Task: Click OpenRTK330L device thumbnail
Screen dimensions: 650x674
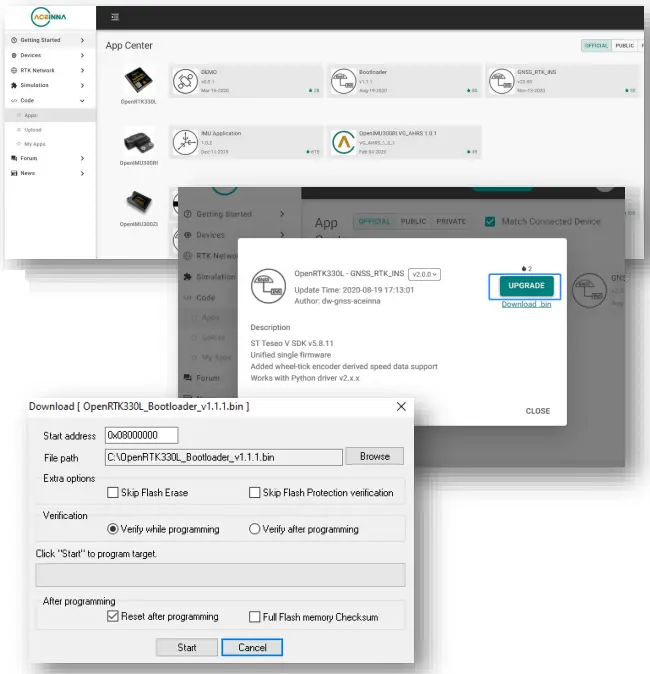Action: (x=138, y=80)
